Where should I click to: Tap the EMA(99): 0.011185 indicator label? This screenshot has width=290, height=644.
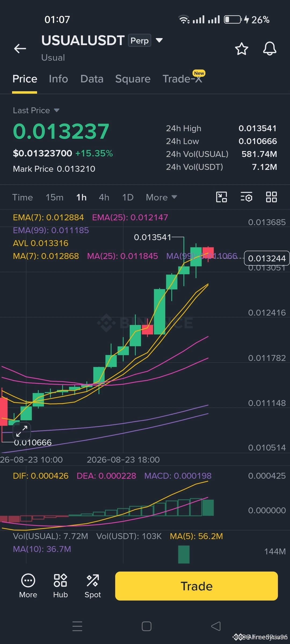pos(51,230)
